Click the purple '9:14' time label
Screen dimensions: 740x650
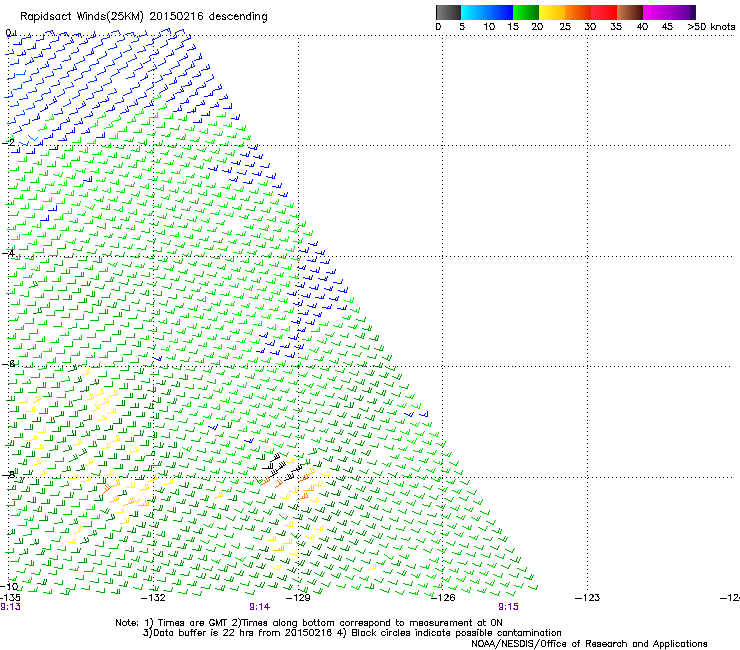tap(260, 607)
